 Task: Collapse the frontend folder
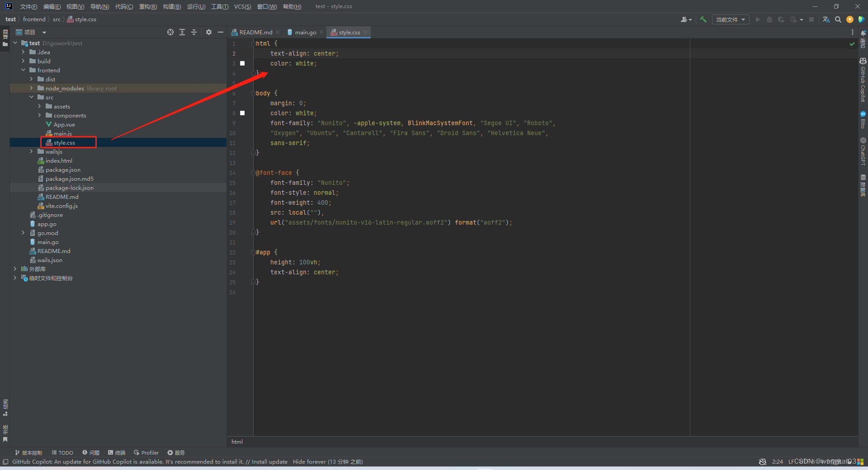pos(24,70)
